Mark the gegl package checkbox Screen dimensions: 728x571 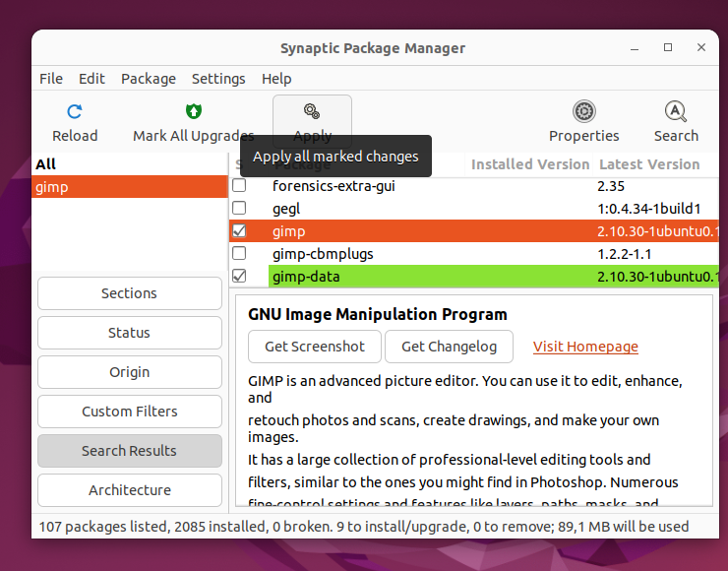(x=239, y=208)
